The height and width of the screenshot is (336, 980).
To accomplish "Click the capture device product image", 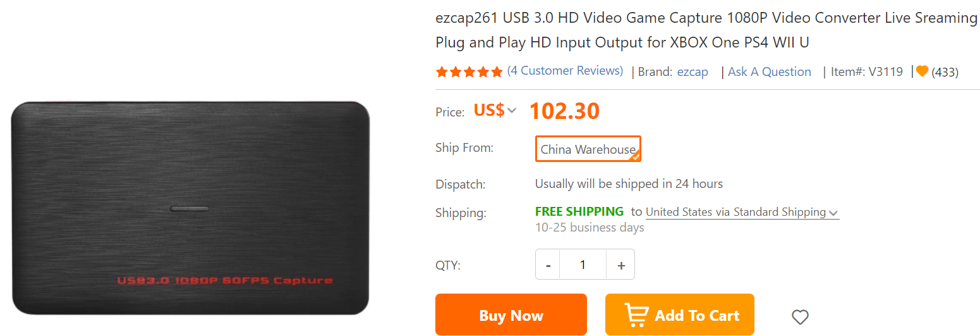I will tap(190, 208).
